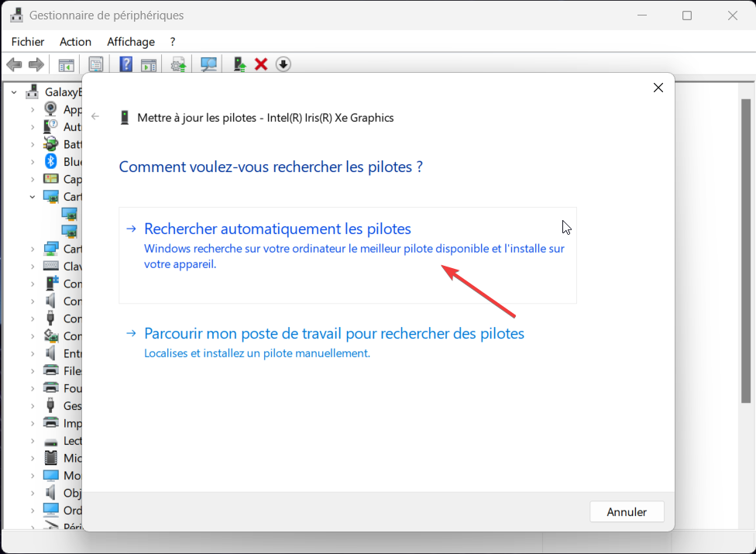Screen dimensions: 756x554
Task: Open the Fichier menu
Action: (x=27, y=42)
